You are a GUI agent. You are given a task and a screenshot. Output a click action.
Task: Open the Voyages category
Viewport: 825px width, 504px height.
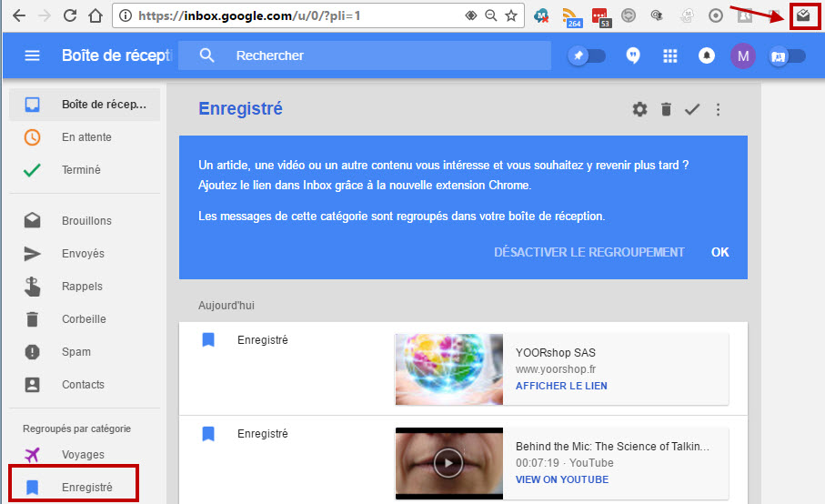point(85,455)
